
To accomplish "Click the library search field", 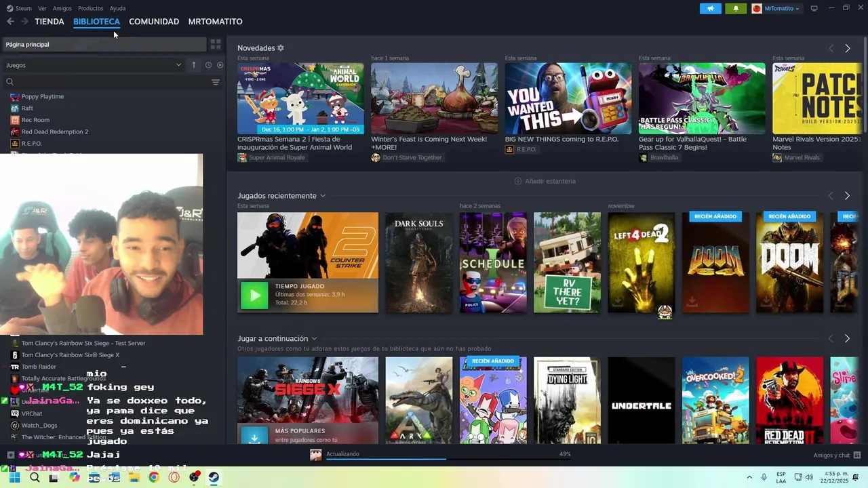I will tap(105, 82).
